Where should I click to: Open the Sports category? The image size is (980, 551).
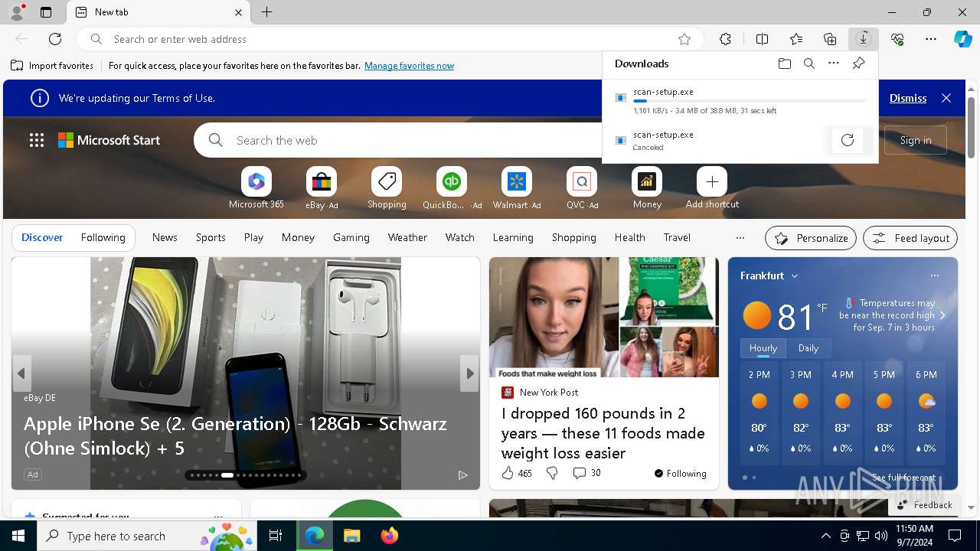[x=211, y=238]
